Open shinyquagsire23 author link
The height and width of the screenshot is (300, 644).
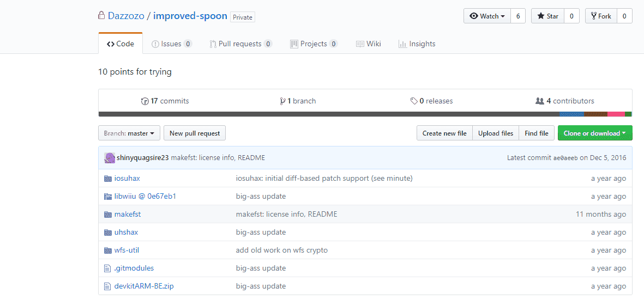point(142,157)
